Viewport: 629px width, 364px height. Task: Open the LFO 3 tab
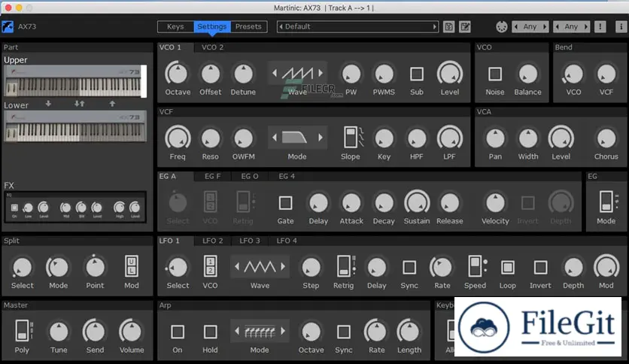250,241
